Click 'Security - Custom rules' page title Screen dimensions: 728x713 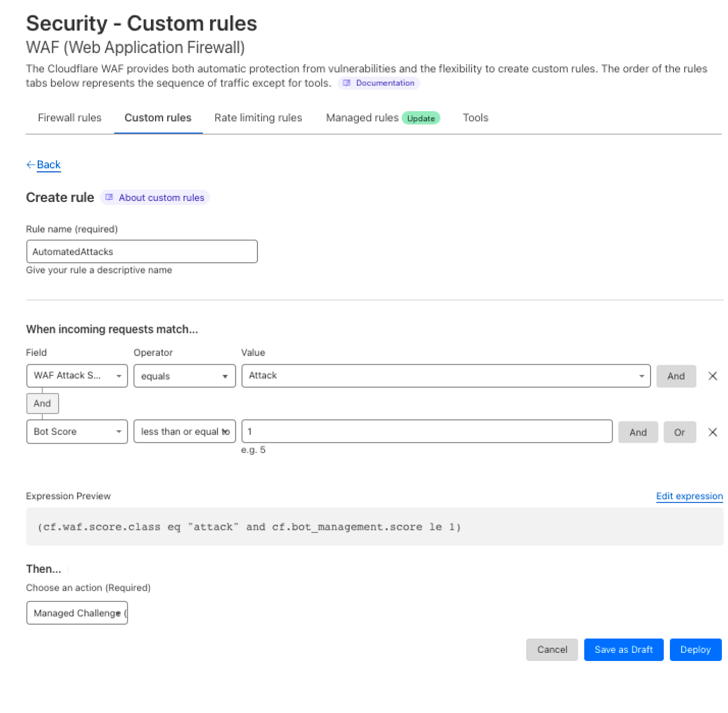click(142, 23)
